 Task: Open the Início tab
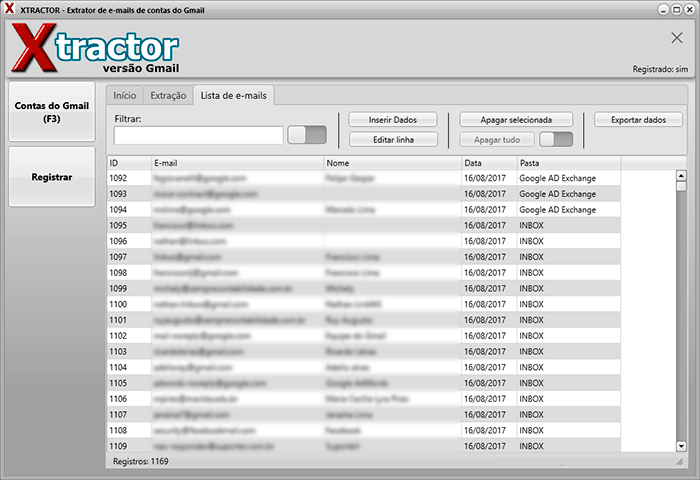coord(125,96)
